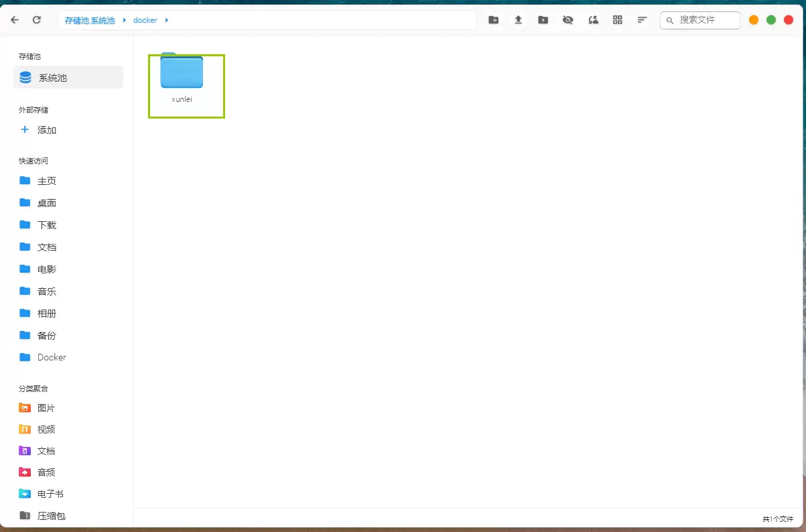Click the upload file icon
Image resolution: width=806 pixels, height=532 pixels.
(x=518, y=20)
